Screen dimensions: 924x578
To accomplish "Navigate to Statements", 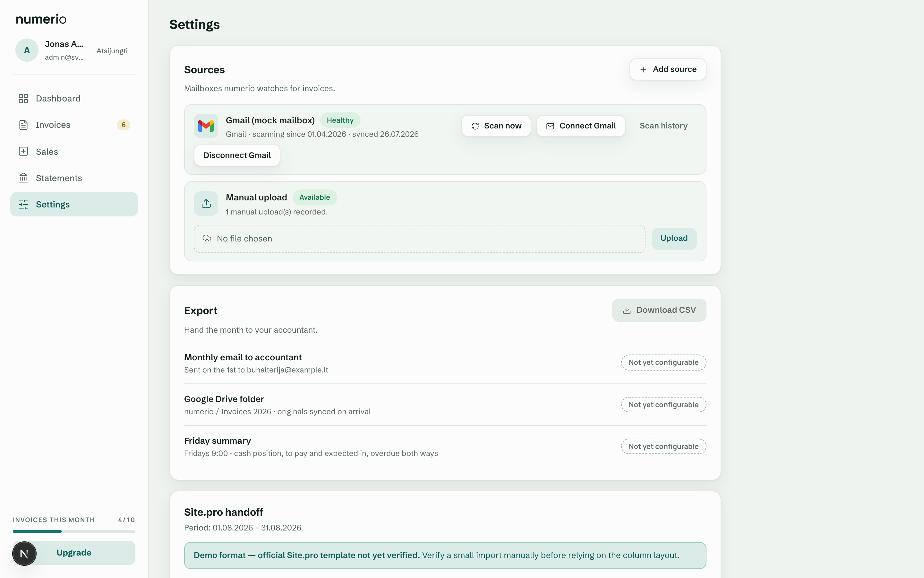I will click(x=74, y=178).
